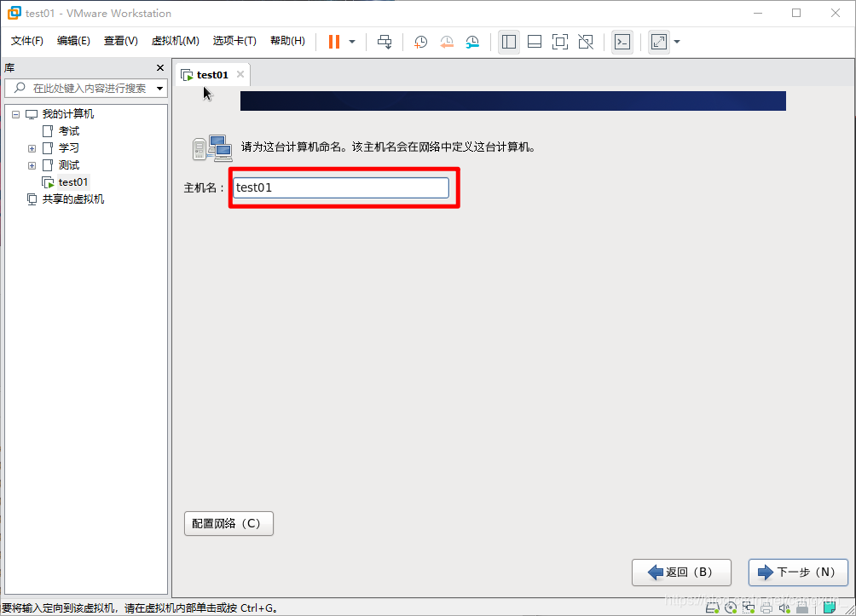Click the USB device status icon
Image resolution: width=856 pixels, height=616 pixels.
tap(802, 607)
